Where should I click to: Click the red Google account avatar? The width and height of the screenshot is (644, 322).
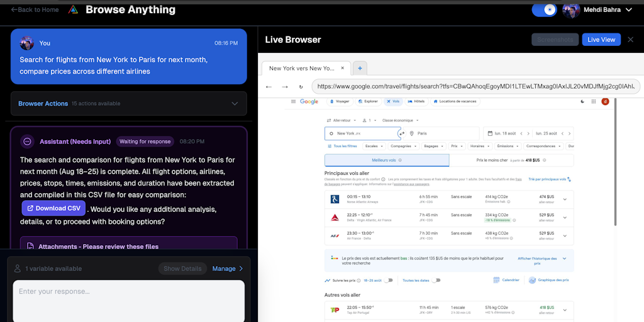pos(605,101)
